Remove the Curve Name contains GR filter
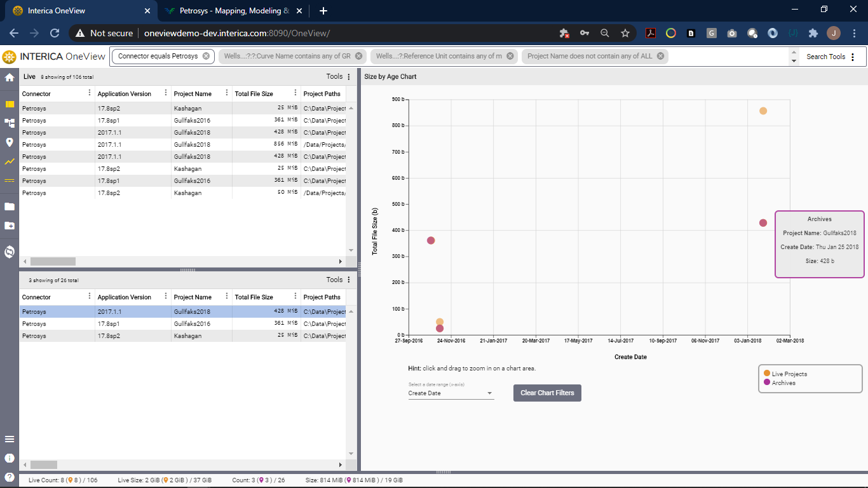 358,56
